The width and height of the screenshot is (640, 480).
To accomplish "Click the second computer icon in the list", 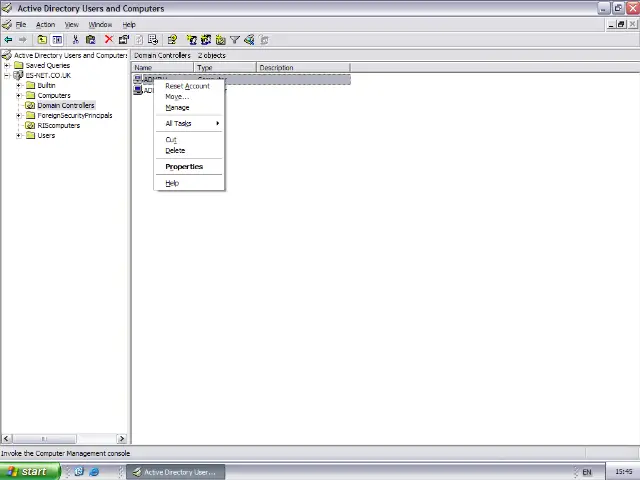I will pyautogui.click(x=138, y=90).
